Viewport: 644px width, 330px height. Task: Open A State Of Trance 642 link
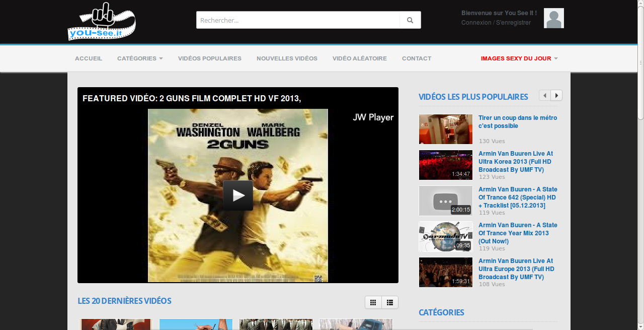pos(518,197)
